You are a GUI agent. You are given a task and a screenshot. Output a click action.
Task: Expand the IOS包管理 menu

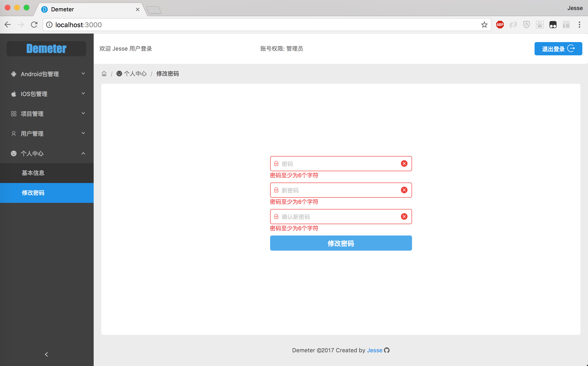click(x=47, y=94)
